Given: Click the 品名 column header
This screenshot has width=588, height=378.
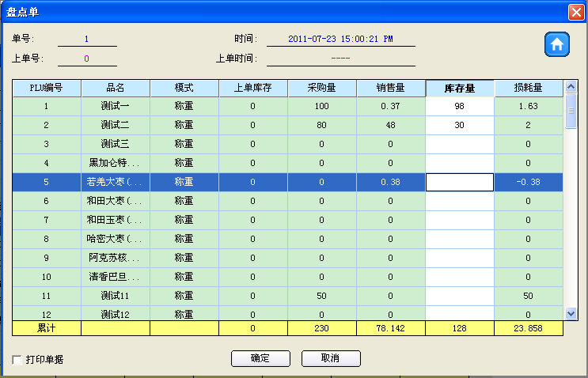Looking at the screenshot, I should [116, 88].
